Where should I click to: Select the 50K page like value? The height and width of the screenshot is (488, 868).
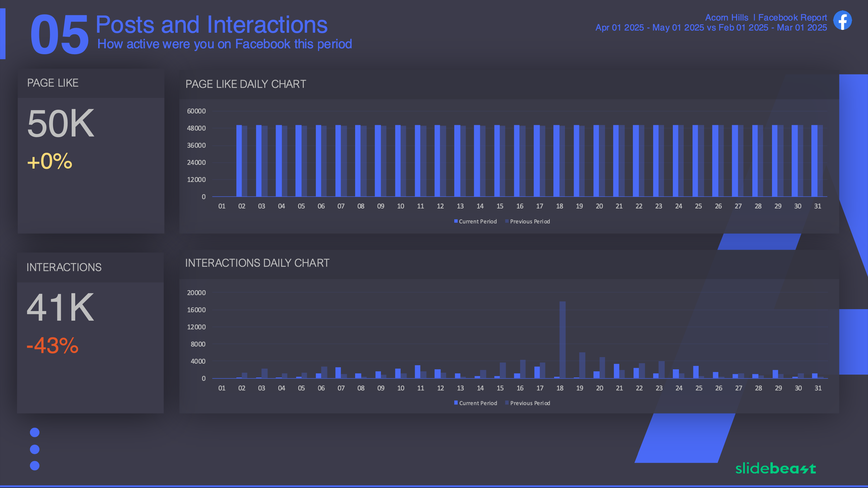[x=61, y=124]
